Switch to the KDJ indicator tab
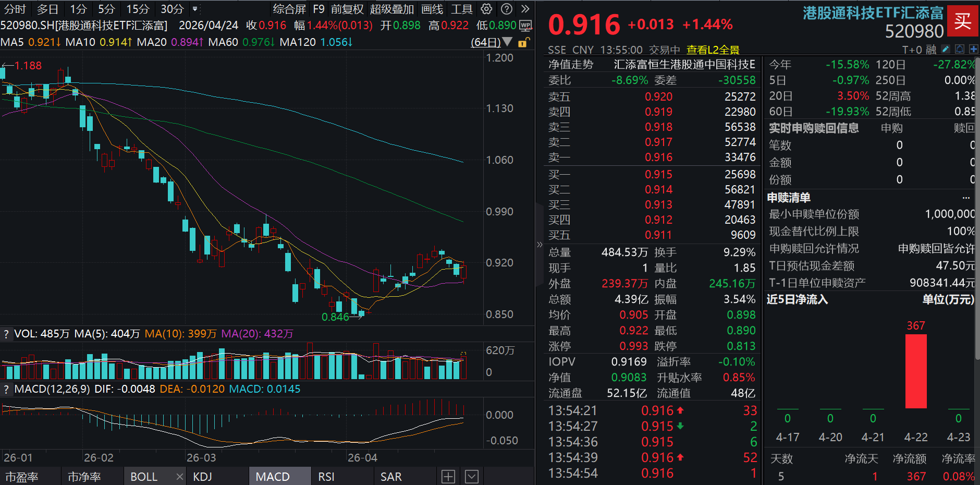The image size is (980, 485). click(x=203, y=476)
